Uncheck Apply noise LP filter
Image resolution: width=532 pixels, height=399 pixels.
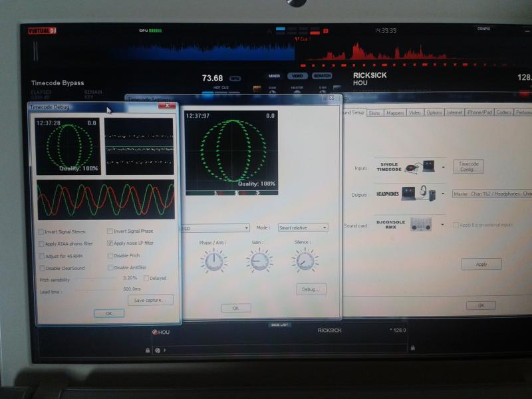(110, 243)
